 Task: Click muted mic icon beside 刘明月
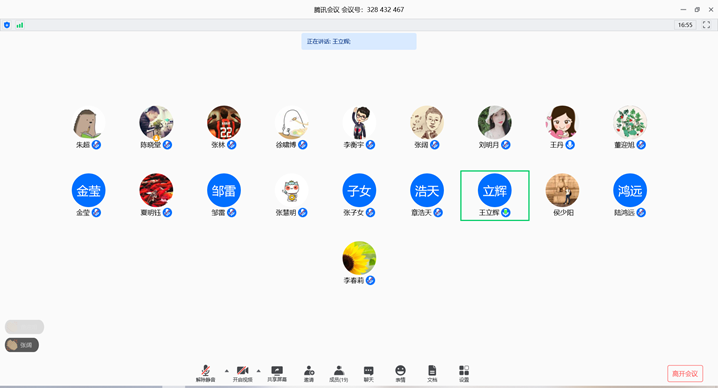coord(506,145)
